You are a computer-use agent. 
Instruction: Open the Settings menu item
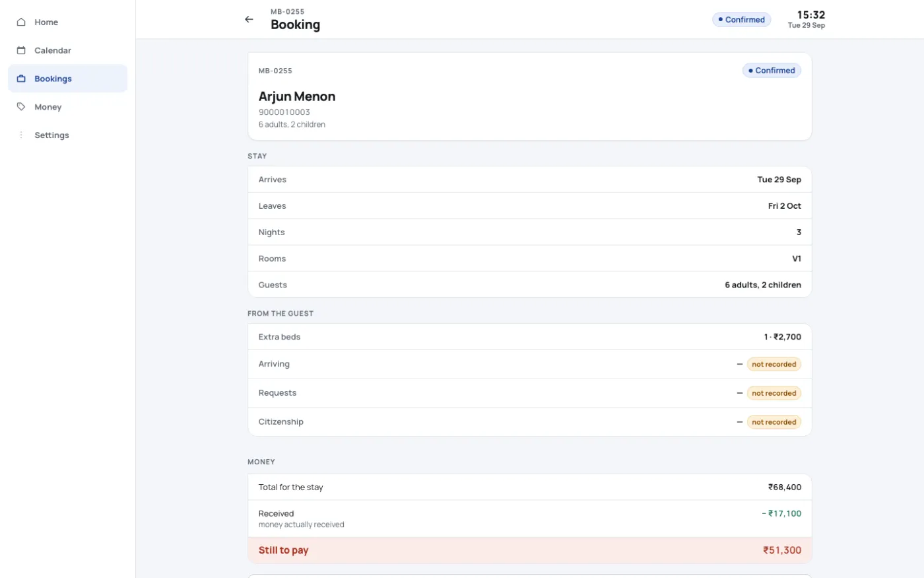point(67,135)
